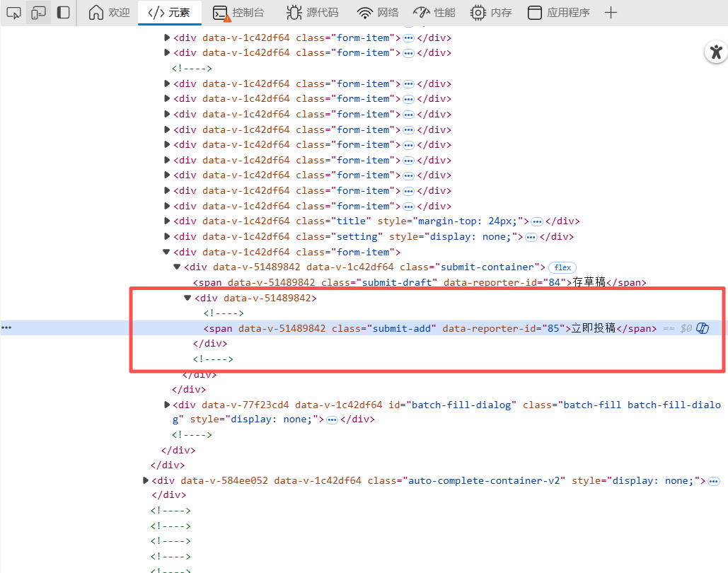Click the plus icon for more tools
The width and height of the screenshot is (728, 573).
click(x=611, y=12)
